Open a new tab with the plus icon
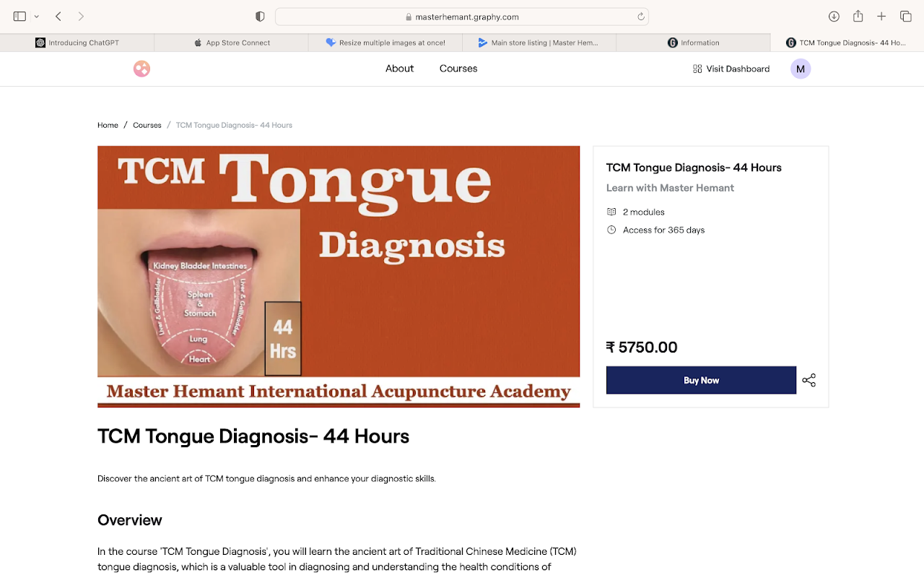The height and width of the screenshot is (578, 924). coord(881,16)
